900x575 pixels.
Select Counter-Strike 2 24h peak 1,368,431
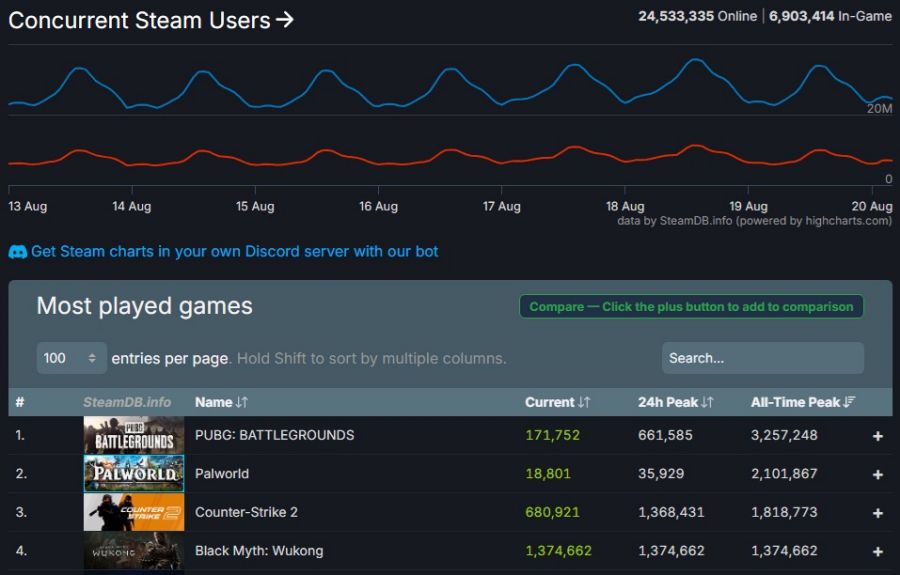[x=671, y=512]
